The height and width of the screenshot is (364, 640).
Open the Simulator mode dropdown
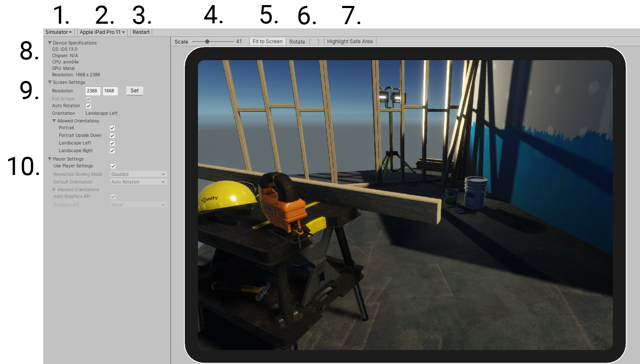[x=58, y=32]
